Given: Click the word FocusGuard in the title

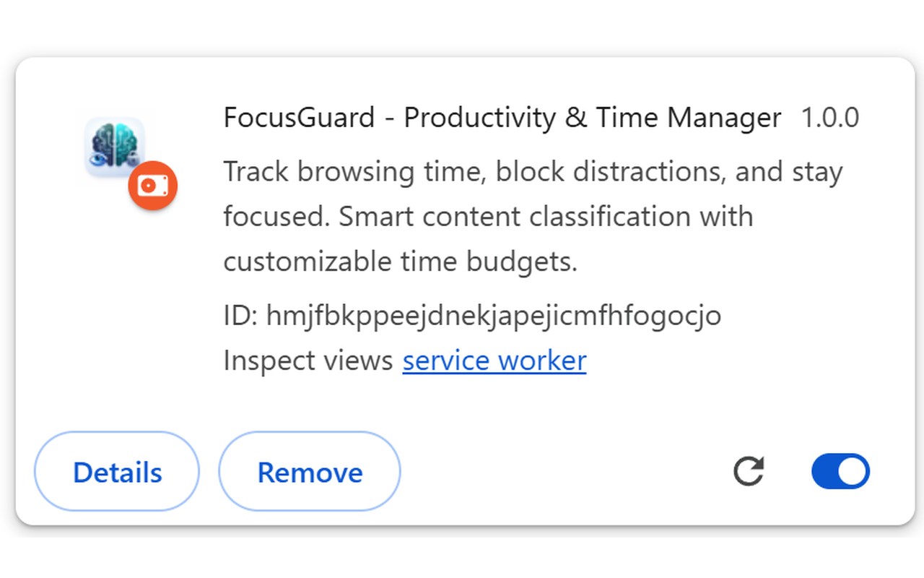Looking at the screenshot, I should point(299,117).
